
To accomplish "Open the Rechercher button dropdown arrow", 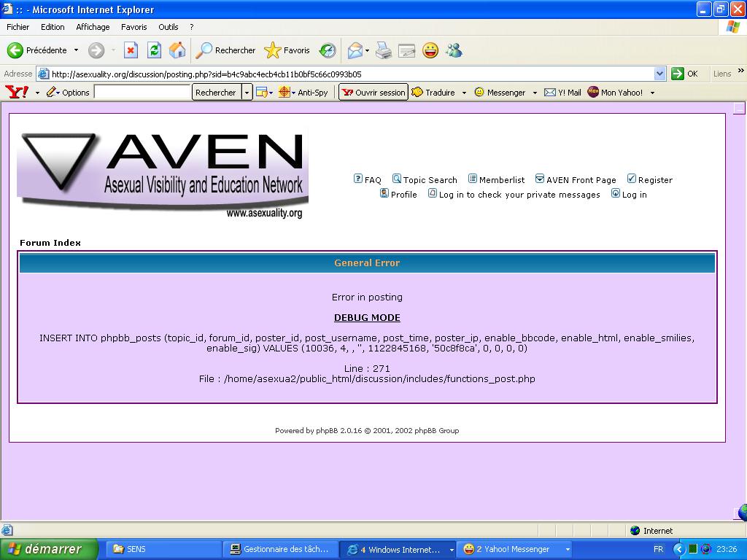I will tap(247, 93).
